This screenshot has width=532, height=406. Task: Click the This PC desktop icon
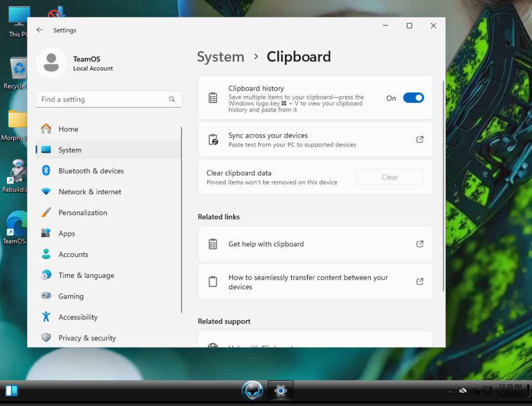17,21
